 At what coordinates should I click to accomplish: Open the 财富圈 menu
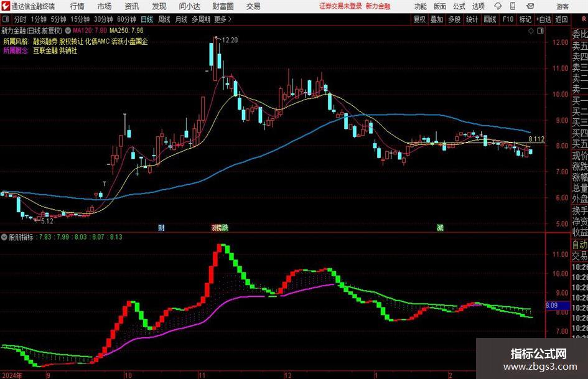(223, 6)
